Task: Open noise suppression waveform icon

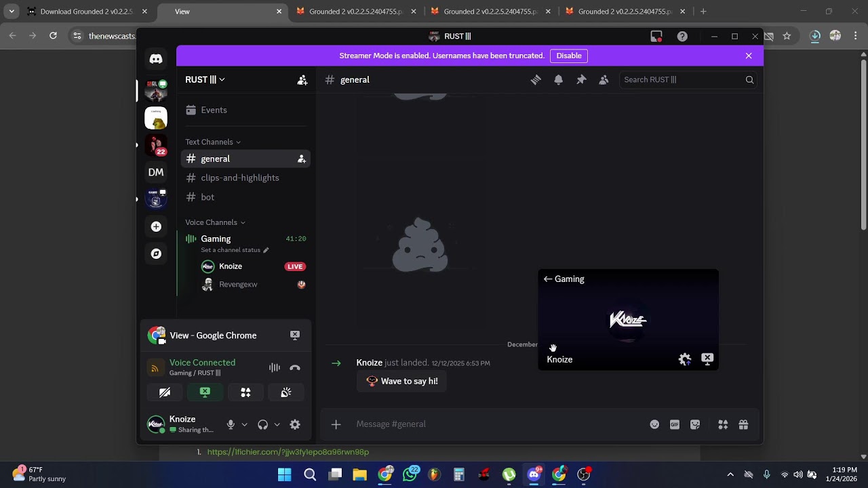Action: pos(275,367)
